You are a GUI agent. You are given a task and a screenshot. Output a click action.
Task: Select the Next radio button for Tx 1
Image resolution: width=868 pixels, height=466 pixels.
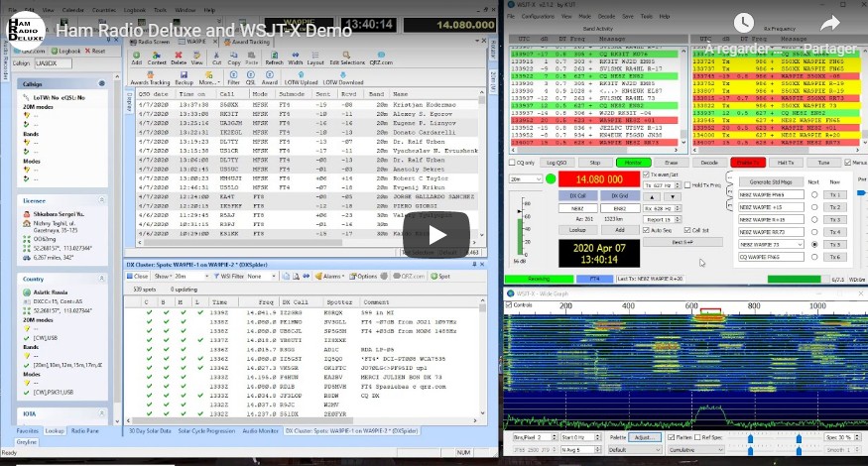pos(814,194)
